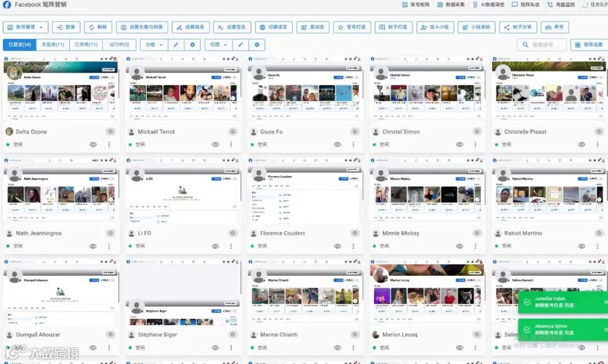Open the 任务队列 task queue item

pos(595,5)
